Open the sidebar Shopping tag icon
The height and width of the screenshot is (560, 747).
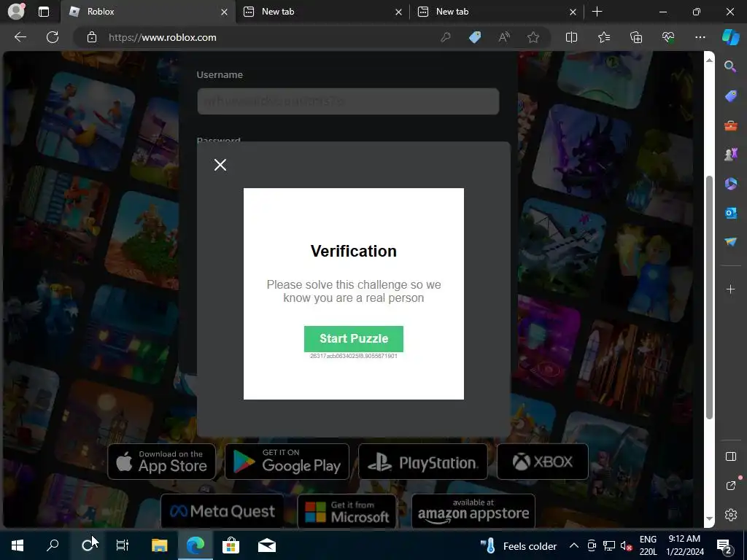(730, 96)
